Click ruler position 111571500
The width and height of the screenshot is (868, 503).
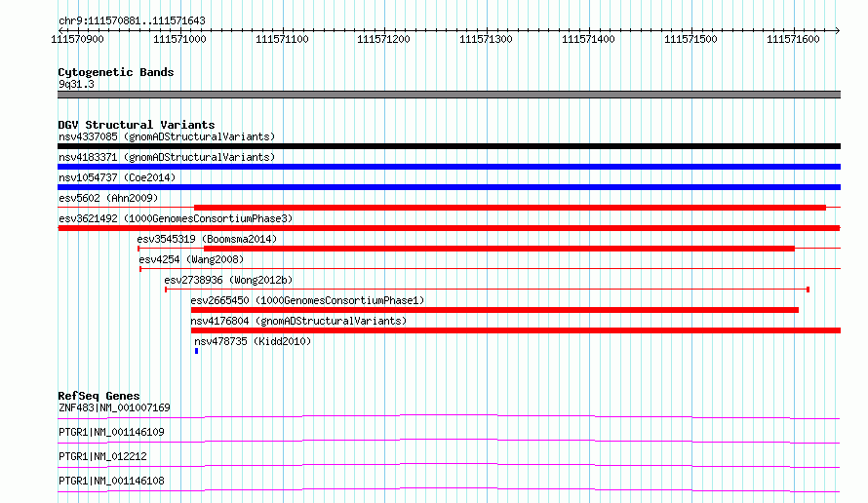pyautogui.click(x=690, y=39)
